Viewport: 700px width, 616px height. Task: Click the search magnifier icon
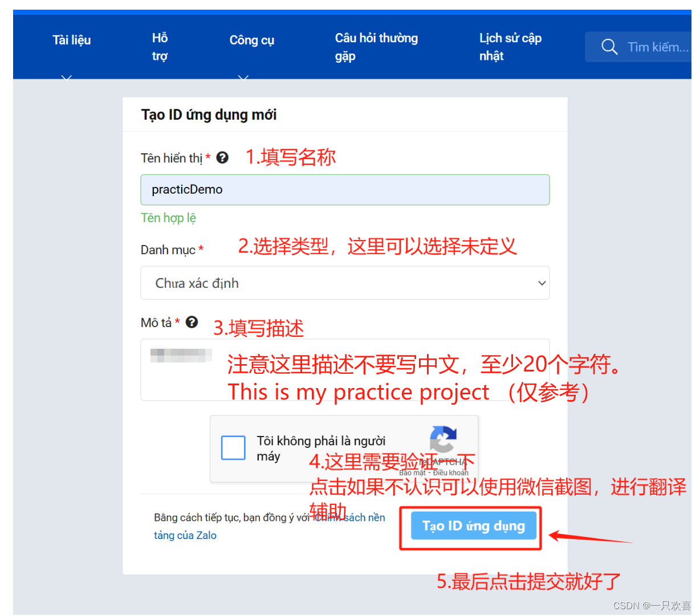[609, 47]
